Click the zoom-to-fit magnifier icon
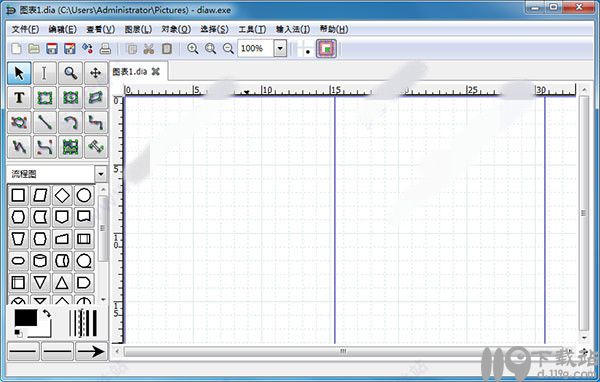The height and width of the screenshot is (382, 600). pyautogui.click(x=210, y=49)
